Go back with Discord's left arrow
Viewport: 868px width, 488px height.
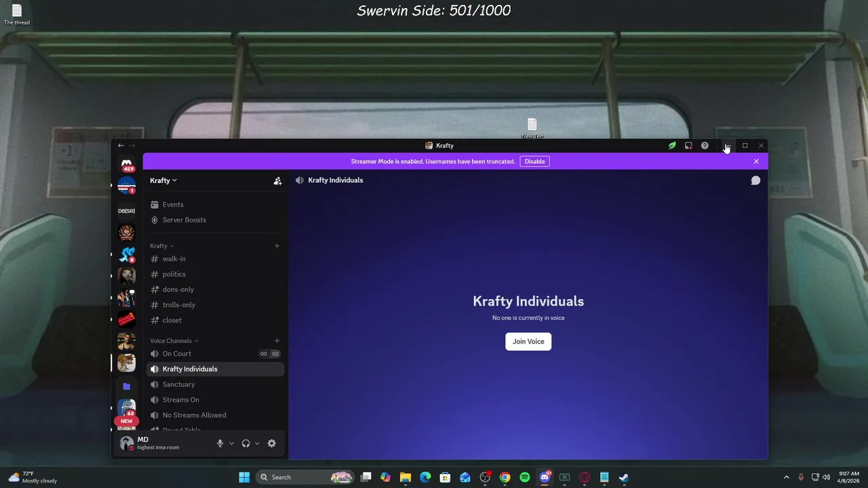121,146
